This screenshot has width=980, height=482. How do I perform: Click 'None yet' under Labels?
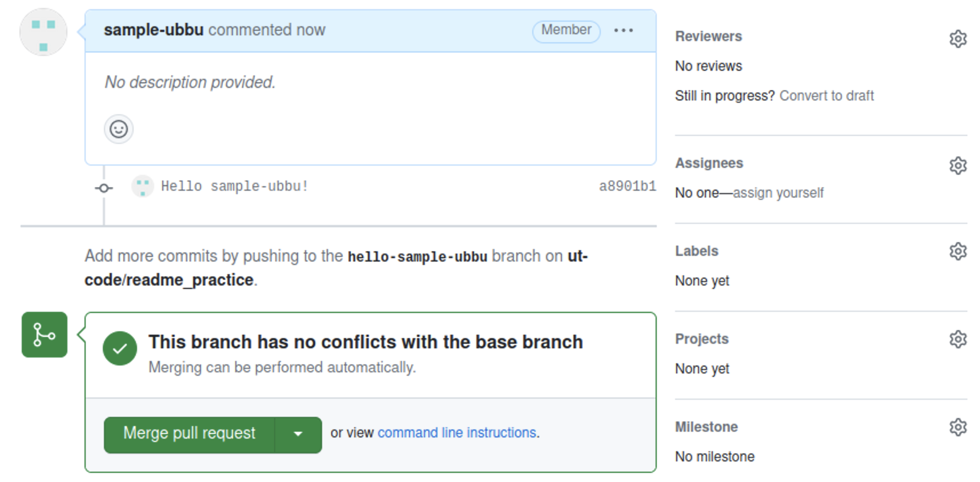tap(702, 281)
